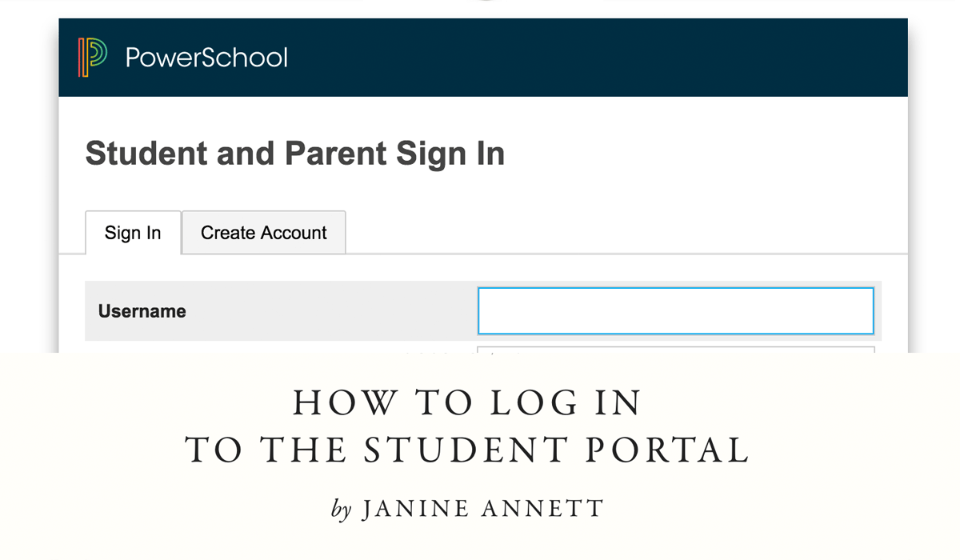Click the TO THE STUDENT PORTAL title line

click(467, 450)
